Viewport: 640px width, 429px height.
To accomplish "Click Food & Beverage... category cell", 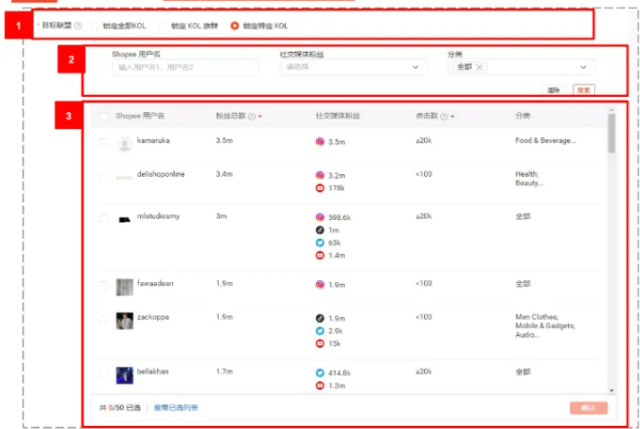I will 546,140.
